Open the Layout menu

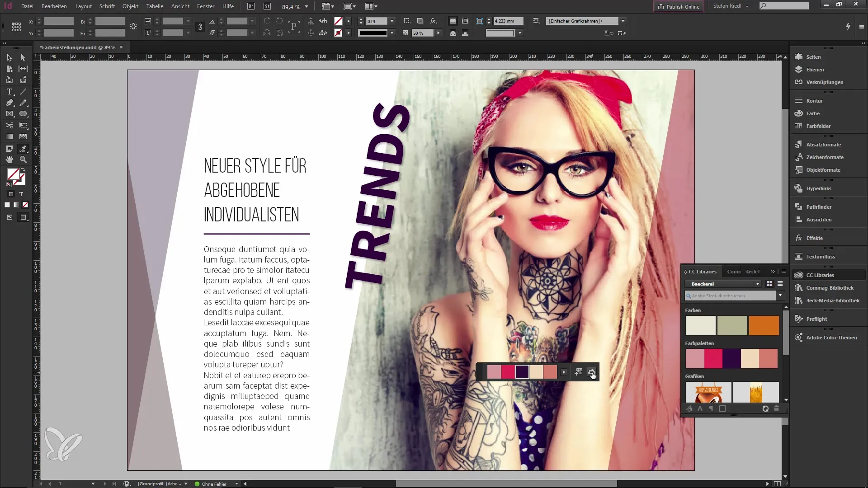pyautogui.click(x=84, y=6)
